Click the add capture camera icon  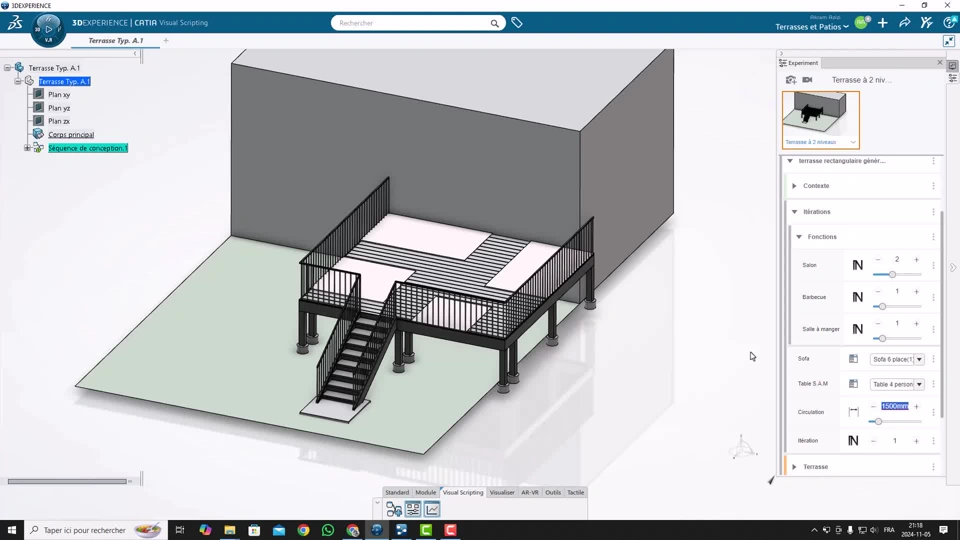click(791, 80)
